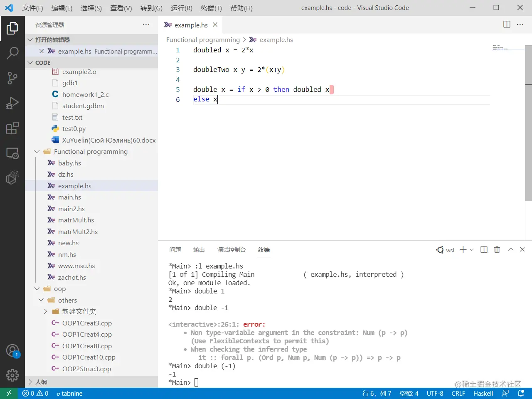Open the terminal launch profile dropdown

(x=472, y=250)
